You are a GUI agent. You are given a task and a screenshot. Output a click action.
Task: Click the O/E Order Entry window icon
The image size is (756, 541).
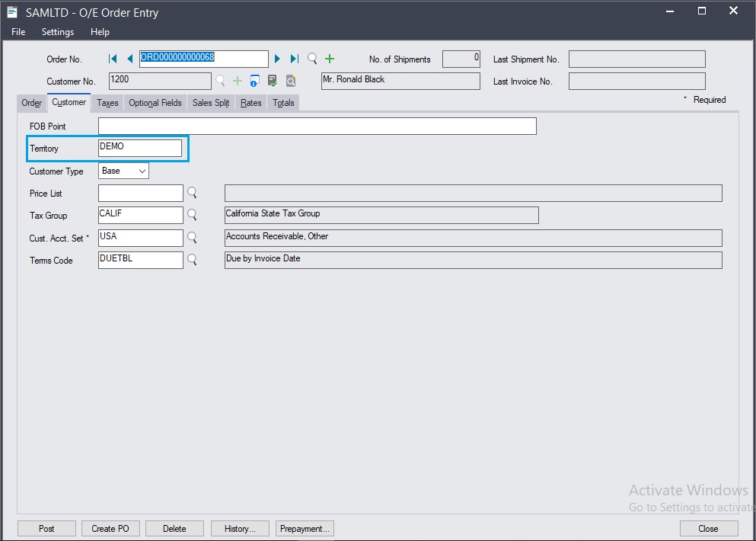point(12,12)
